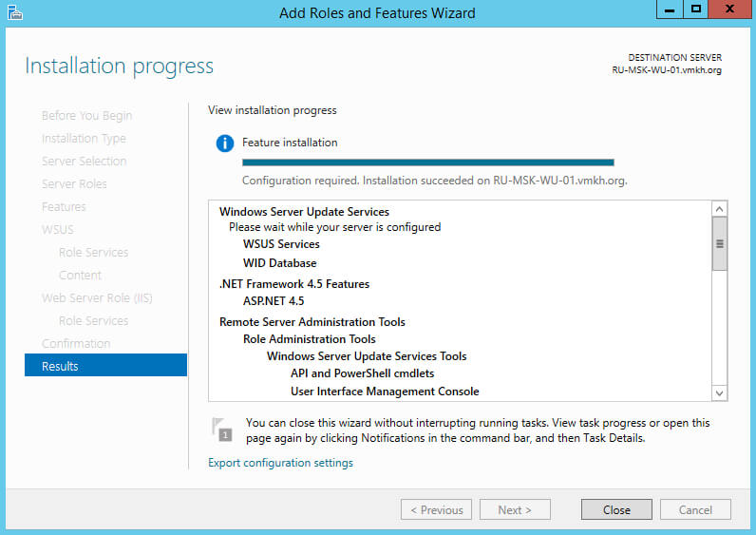Viewport: 756px width, 535px height.
Task: Click the Role Administration Tools entry
Action: tap(309, 339)
